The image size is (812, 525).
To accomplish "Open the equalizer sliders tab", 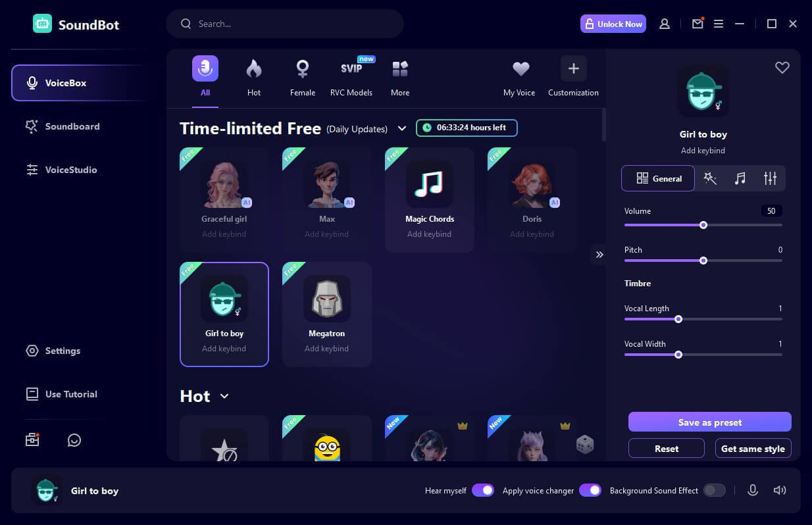I will pyautogui.click(x=769, y=178).
